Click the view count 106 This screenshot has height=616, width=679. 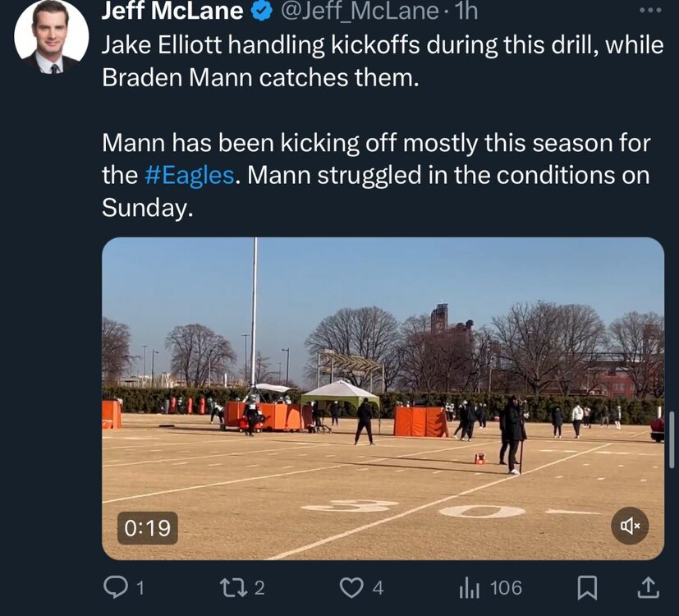click(x=506, y=588)
